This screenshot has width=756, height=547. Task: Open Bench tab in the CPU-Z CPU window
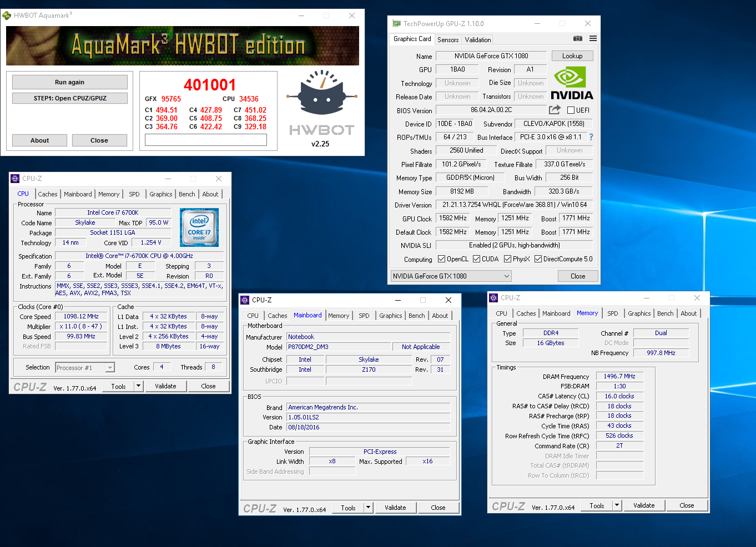click(187, 194)
